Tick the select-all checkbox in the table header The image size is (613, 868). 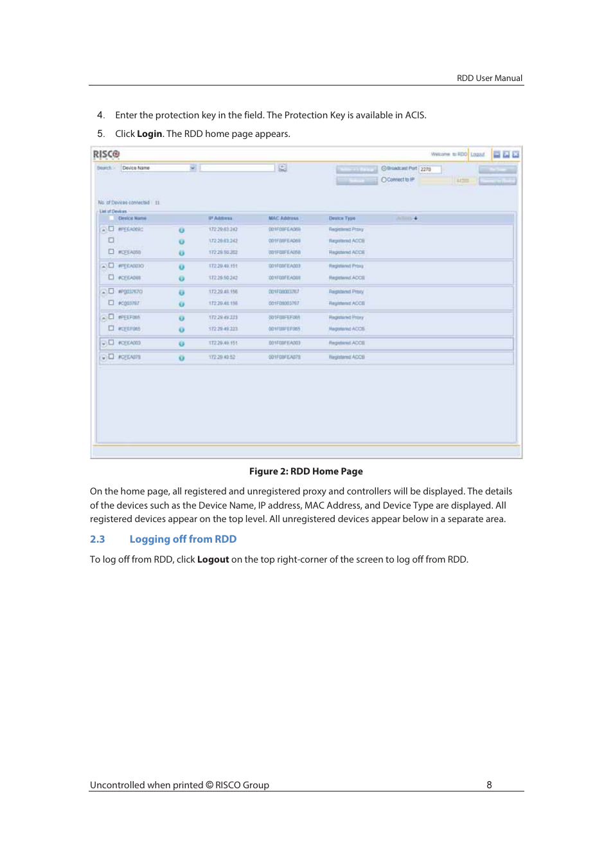[x=111, y=218]
